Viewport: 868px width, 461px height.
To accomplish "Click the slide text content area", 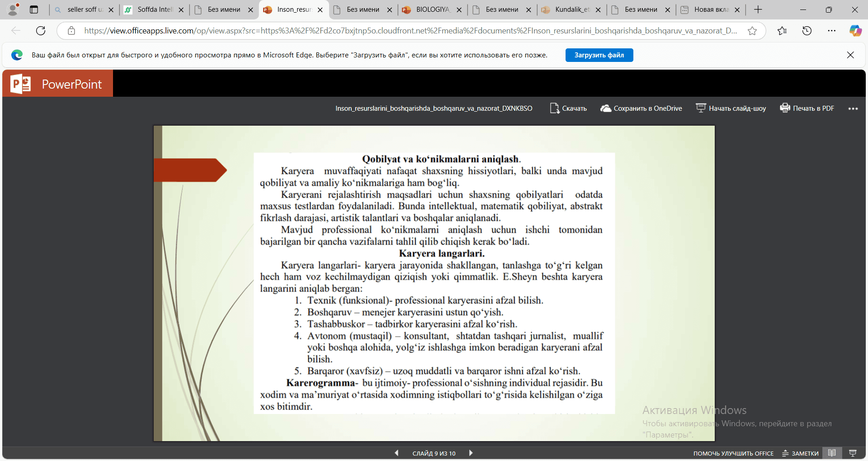I will pos(434,283).
